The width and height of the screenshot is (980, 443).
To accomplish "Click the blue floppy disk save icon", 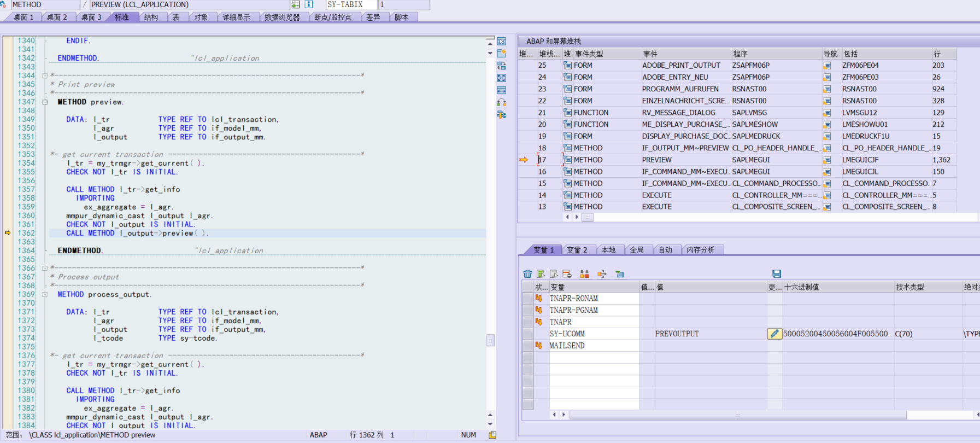I will click(776, 274).
